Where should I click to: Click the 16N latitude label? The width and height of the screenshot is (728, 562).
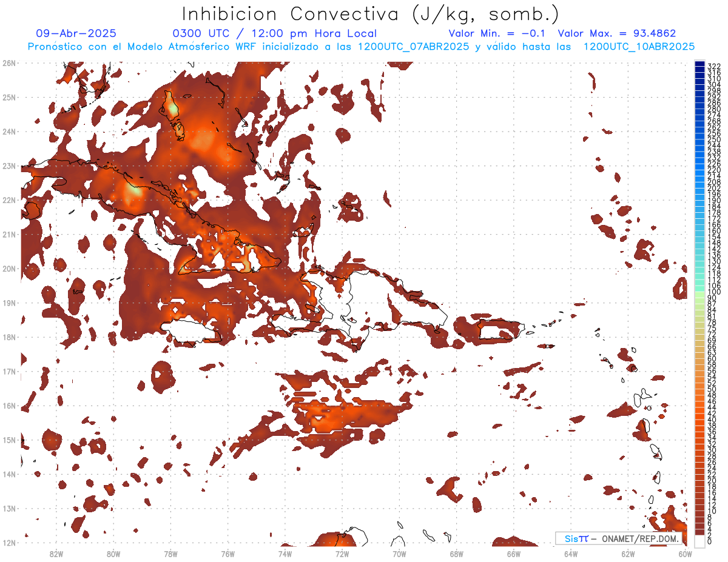coord(9,406)
